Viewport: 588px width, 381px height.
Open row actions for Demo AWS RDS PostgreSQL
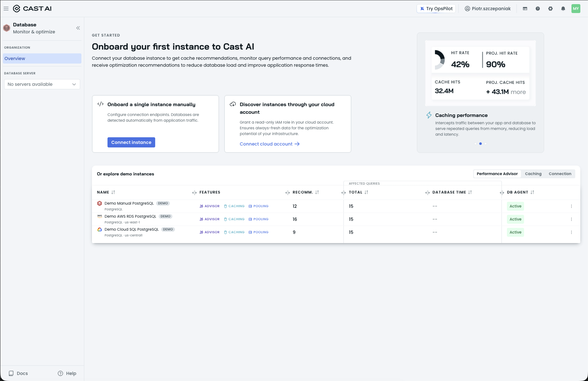[571, 219]
